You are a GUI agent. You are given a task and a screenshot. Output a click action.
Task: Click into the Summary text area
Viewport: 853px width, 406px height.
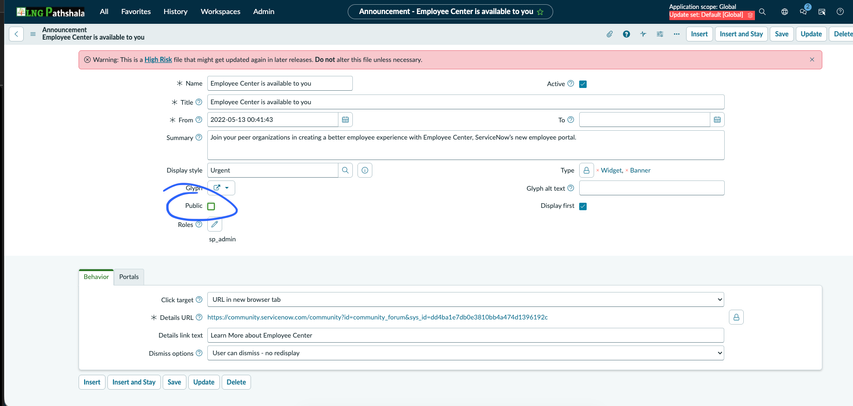coord(466,145)
